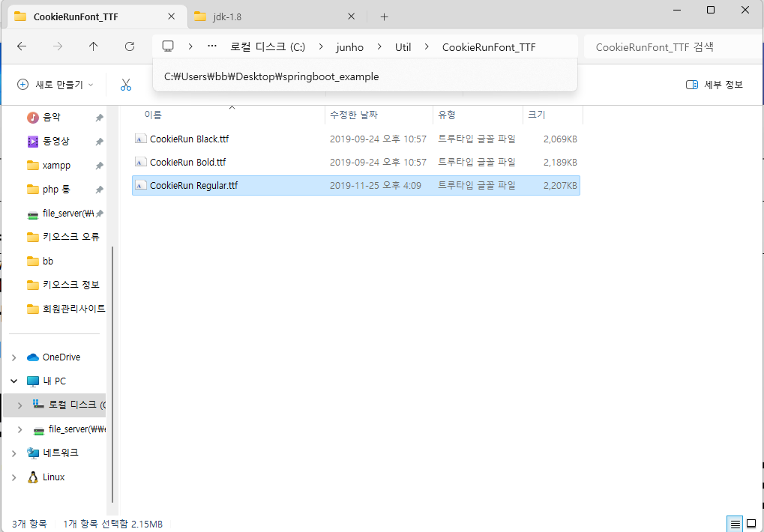Click CookieRunFont_TTF breadcrumb segment

pos(489,47)
